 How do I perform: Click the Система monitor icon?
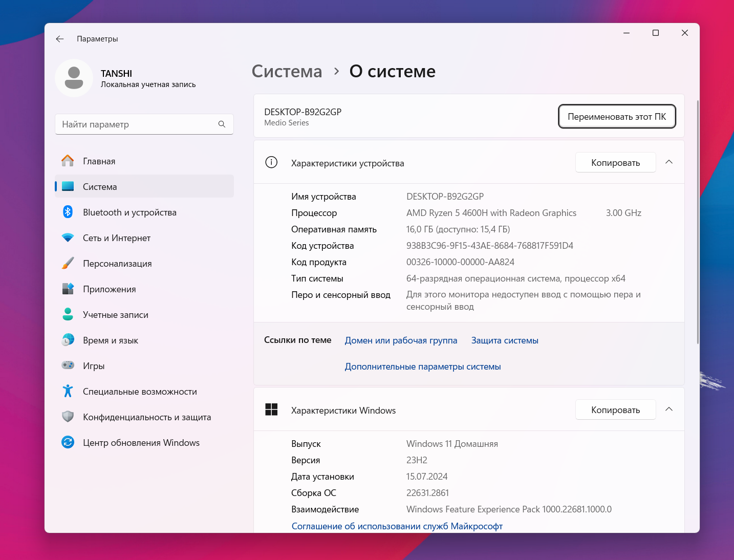68,186
